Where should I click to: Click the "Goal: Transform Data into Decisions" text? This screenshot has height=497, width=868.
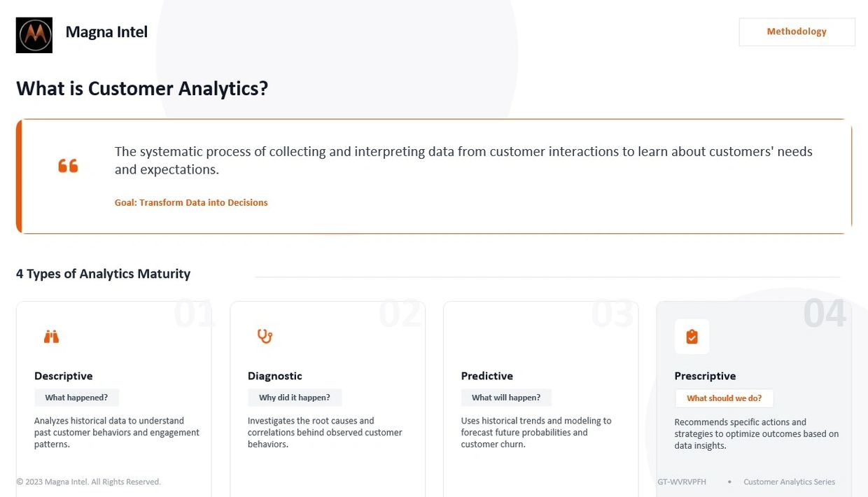[191, 202]
